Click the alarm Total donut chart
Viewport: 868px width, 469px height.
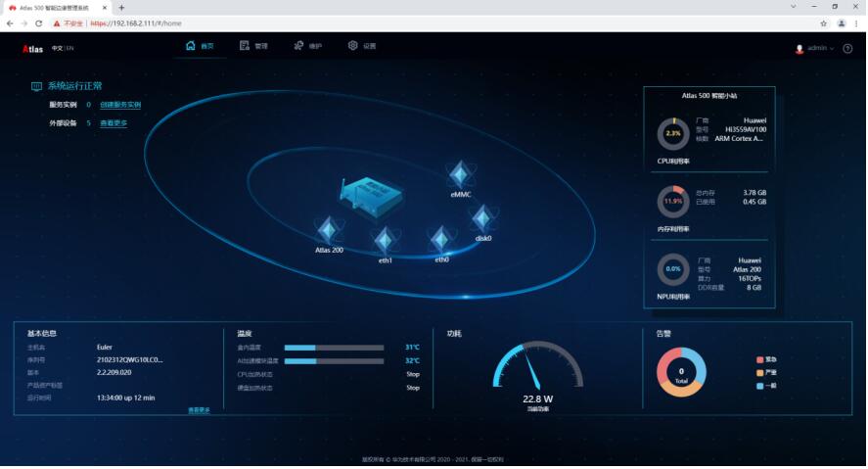(681, 371)
